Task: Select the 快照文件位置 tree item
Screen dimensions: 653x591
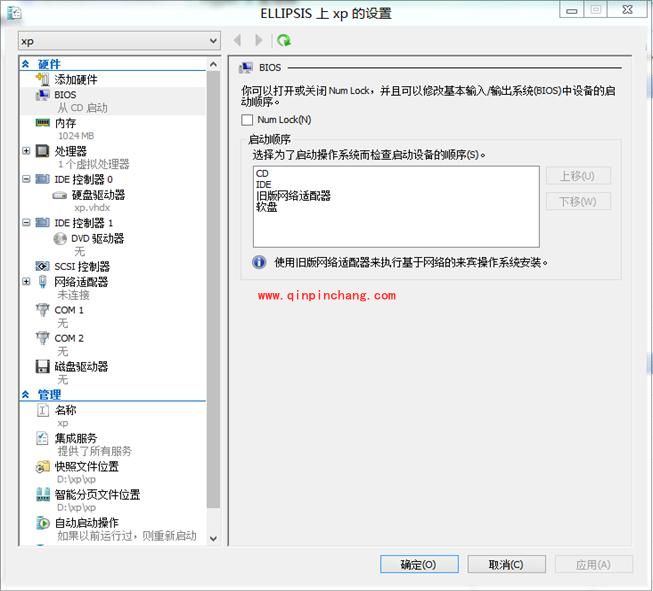Action: pos(87,466)
